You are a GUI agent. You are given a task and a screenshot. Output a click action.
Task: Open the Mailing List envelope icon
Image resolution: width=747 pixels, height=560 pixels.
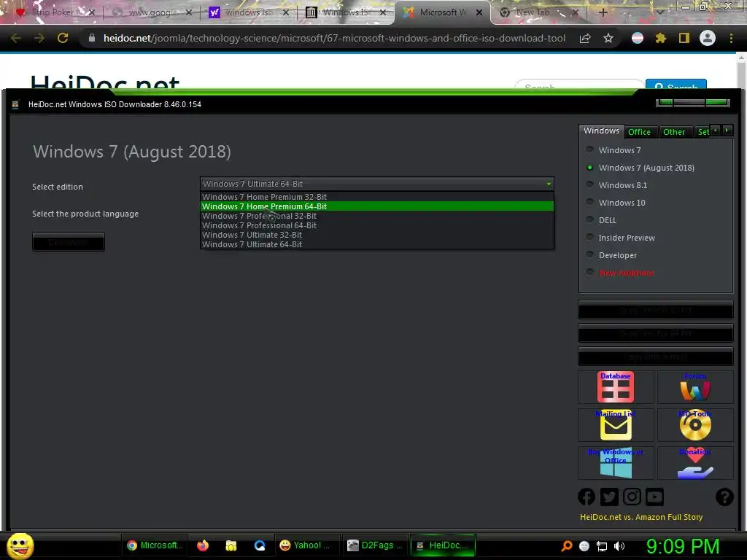(x=615, y=425)
